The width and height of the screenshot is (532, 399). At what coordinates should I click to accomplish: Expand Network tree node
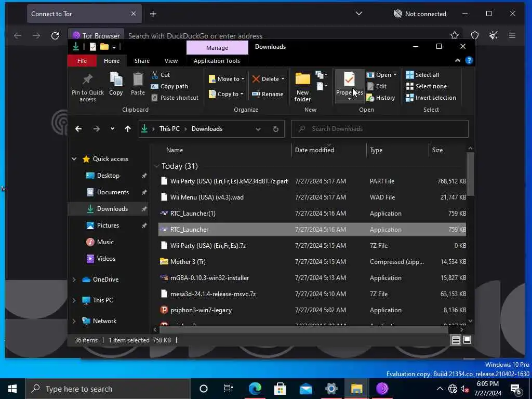pos(74,321)
